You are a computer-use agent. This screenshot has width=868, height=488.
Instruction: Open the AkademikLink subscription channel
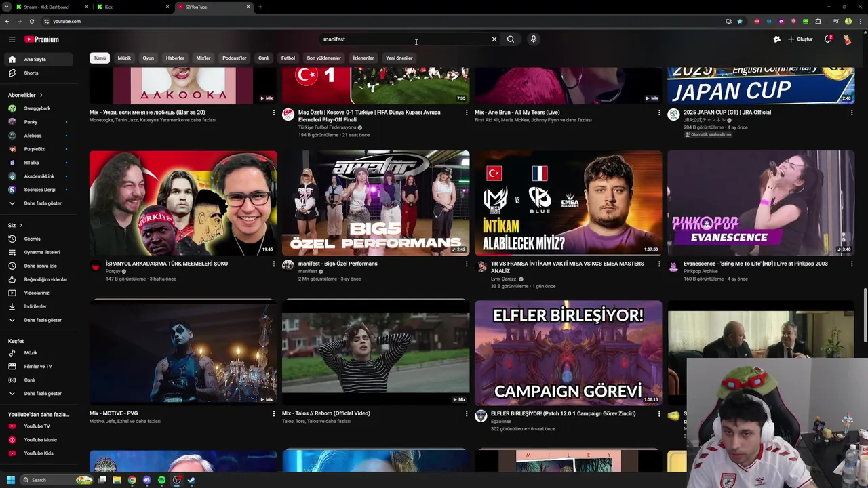(39, 176)
